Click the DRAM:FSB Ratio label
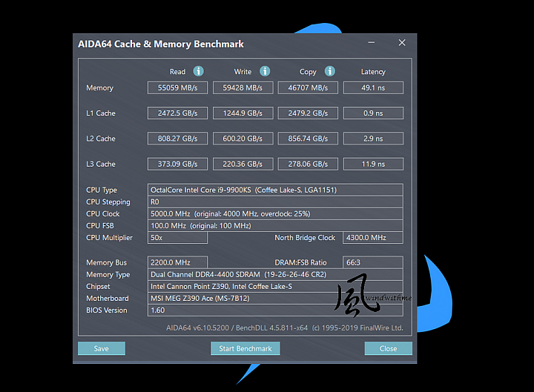 point(300,262)
